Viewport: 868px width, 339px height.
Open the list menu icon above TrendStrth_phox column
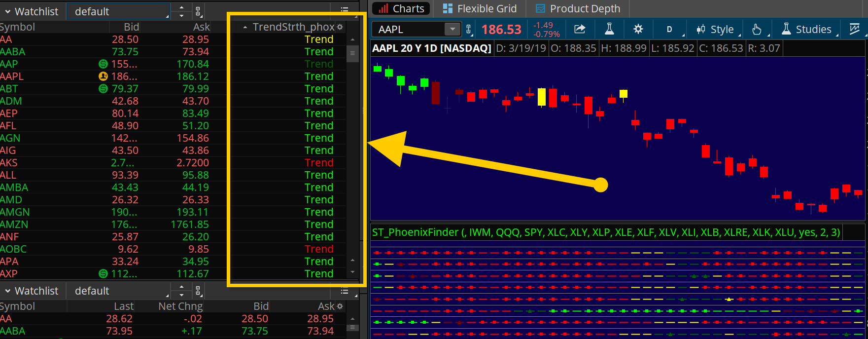point(345,9)
